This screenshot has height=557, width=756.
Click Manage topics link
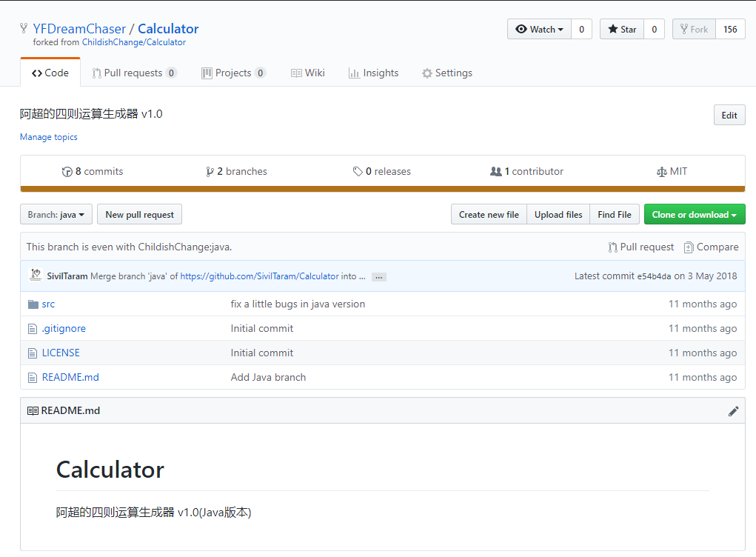(49, 137)
